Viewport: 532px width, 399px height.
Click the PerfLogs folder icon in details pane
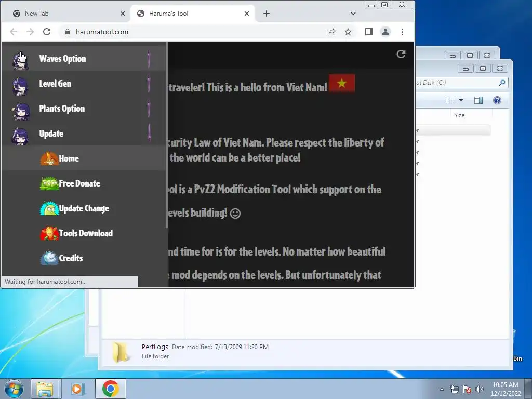[121, 352]
